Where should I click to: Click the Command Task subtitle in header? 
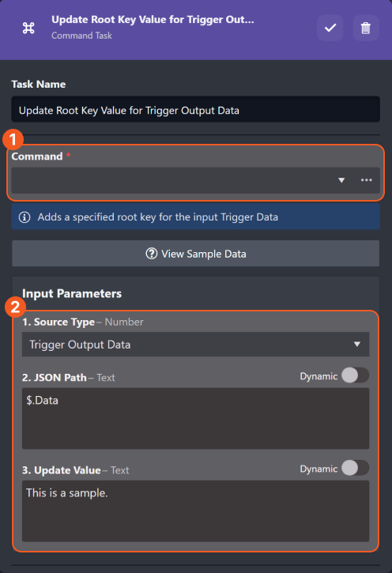coord(81,36)
